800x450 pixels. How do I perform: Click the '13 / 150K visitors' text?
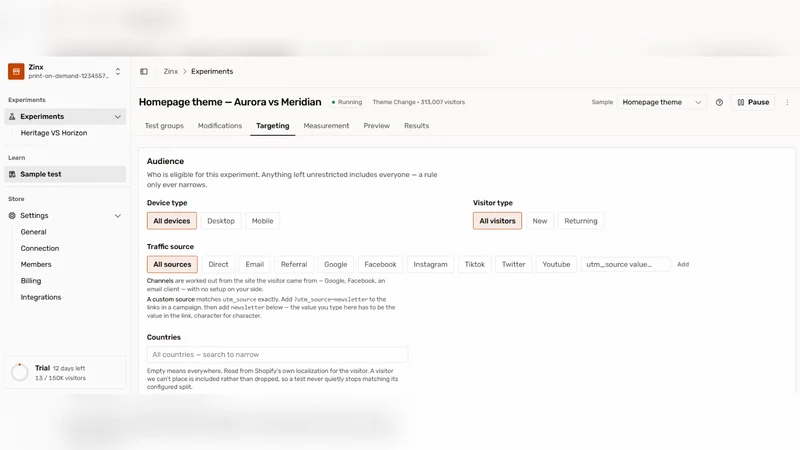(60, 378)
